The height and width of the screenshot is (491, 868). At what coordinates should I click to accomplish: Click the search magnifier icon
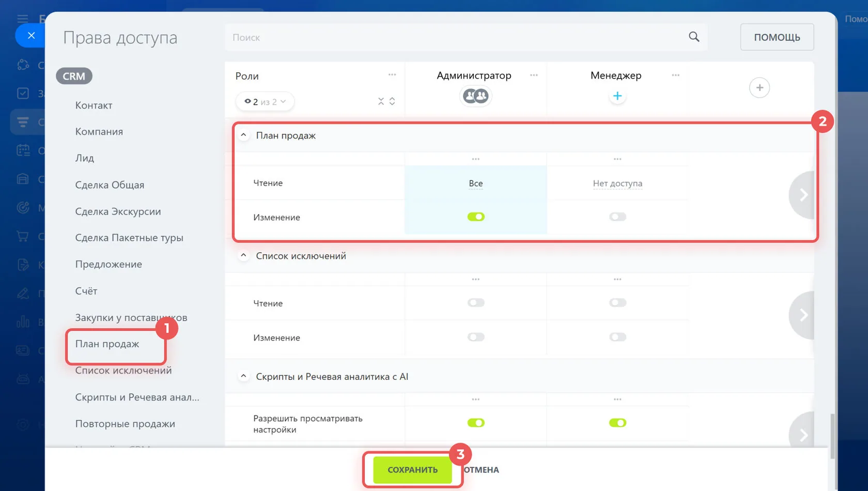[x=694, y=37]
